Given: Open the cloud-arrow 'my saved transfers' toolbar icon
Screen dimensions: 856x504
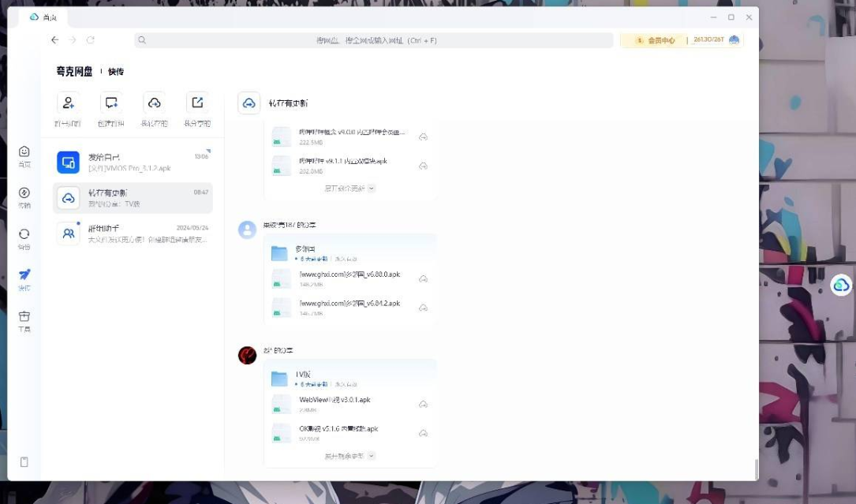Looking at the screenshot, I should (155, 103).
